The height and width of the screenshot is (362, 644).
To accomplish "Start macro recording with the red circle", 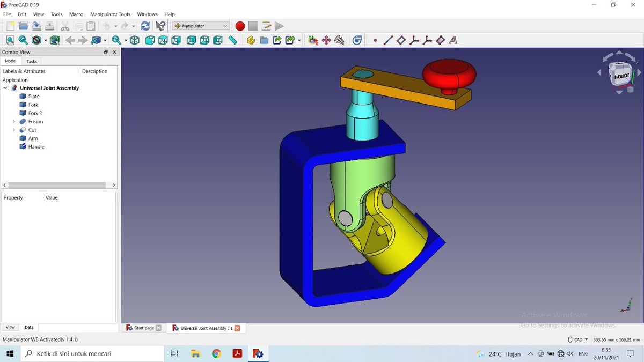I will [240, 26].
